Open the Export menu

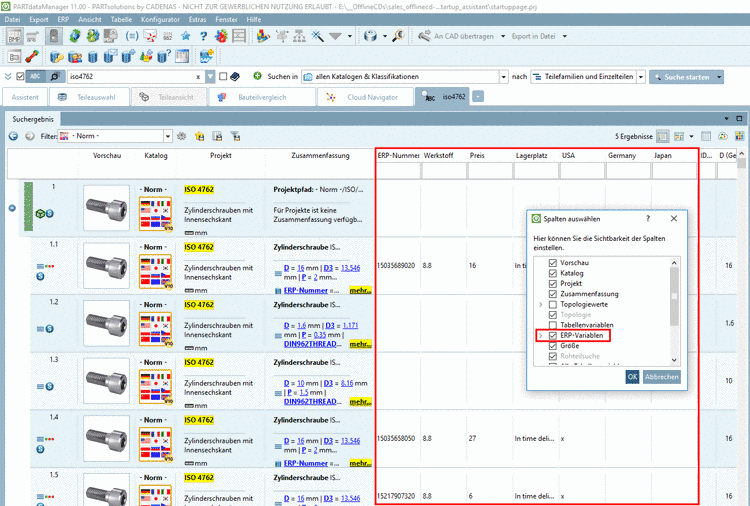coord(39,20)
